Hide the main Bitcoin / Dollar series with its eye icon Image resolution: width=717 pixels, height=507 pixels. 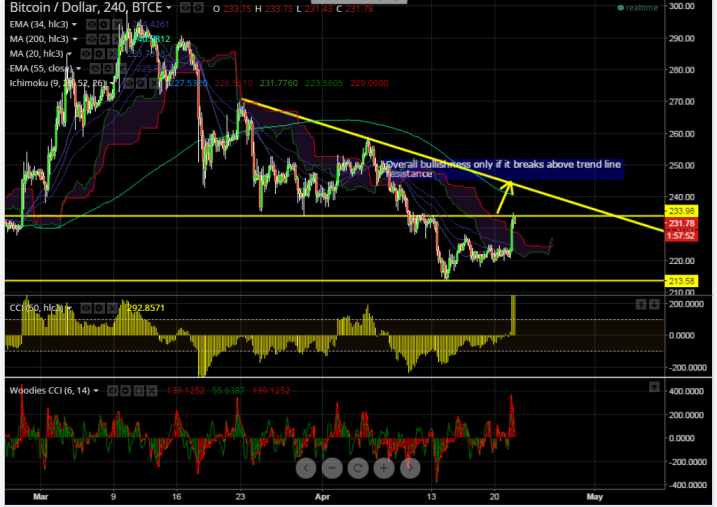(x=185, y=8)
